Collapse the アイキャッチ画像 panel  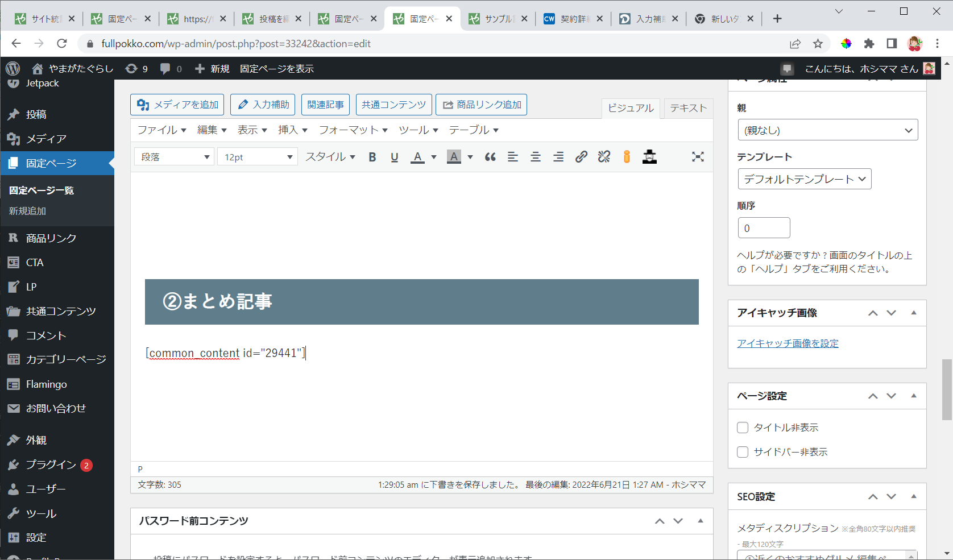tap(914, 313)
